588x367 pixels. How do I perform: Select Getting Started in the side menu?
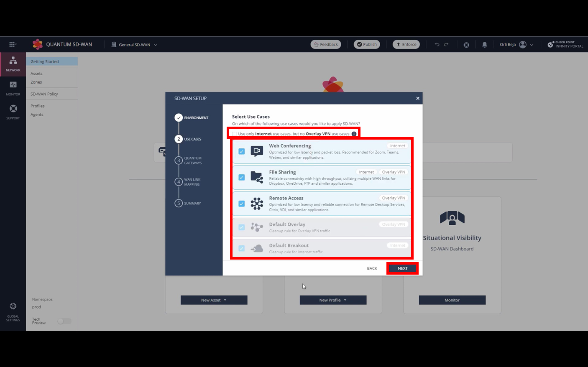click(x=52, y=61)
